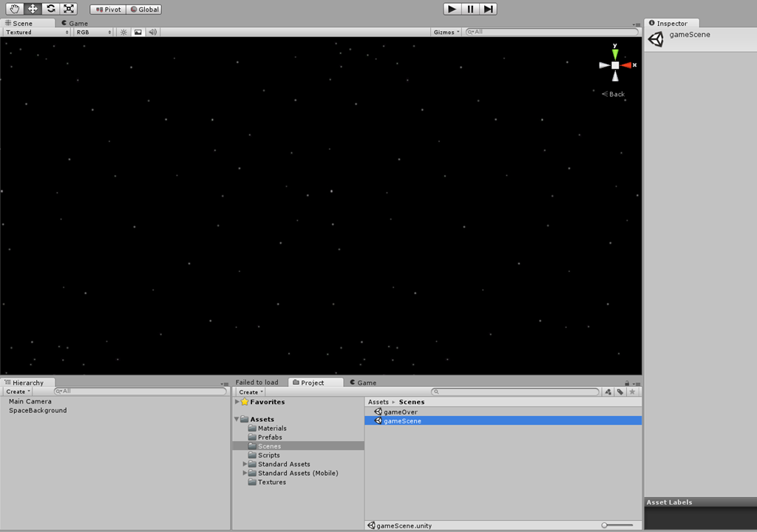Toggle Pivot/Center handle position

pos(107,10)
